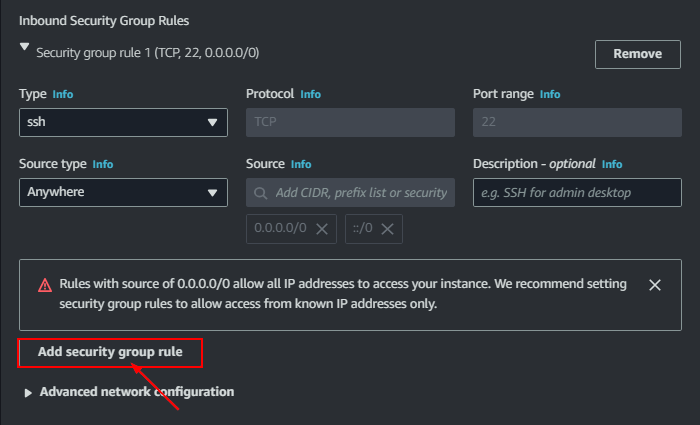Click Add security group rule
This screenshot has height=425, width=700.
(110, 352)
